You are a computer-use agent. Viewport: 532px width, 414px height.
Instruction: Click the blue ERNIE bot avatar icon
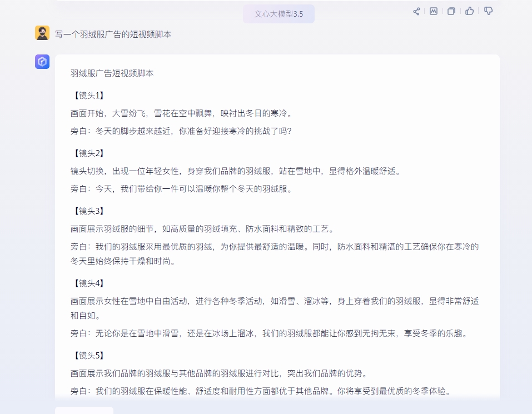pyautogui.click(x=42, y=62)
